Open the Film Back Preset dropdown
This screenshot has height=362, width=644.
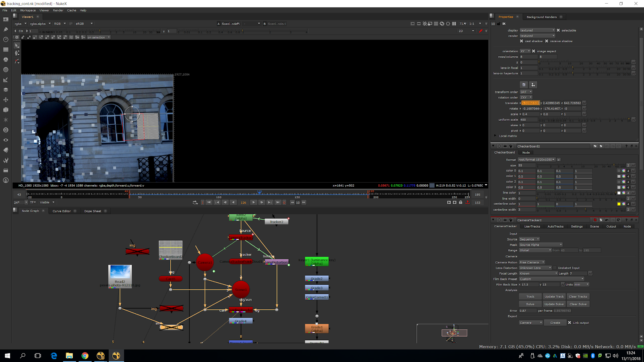point(551,279)
